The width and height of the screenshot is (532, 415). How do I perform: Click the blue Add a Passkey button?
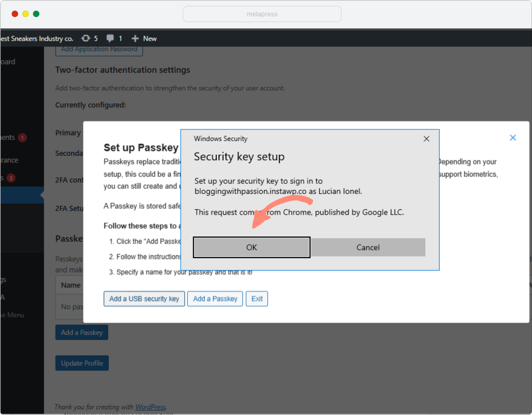82,333
